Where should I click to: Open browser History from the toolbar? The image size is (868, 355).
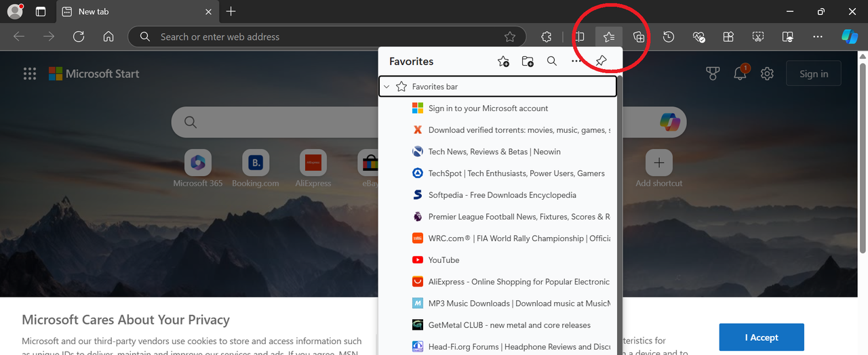click(669, 37)
